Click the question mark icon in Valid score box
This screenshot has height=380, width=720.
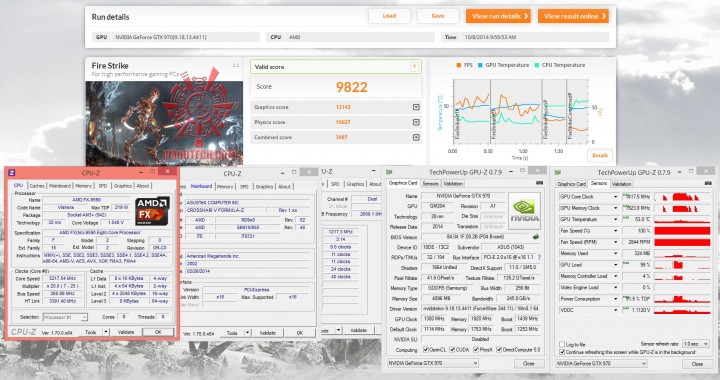coord(414,67)
